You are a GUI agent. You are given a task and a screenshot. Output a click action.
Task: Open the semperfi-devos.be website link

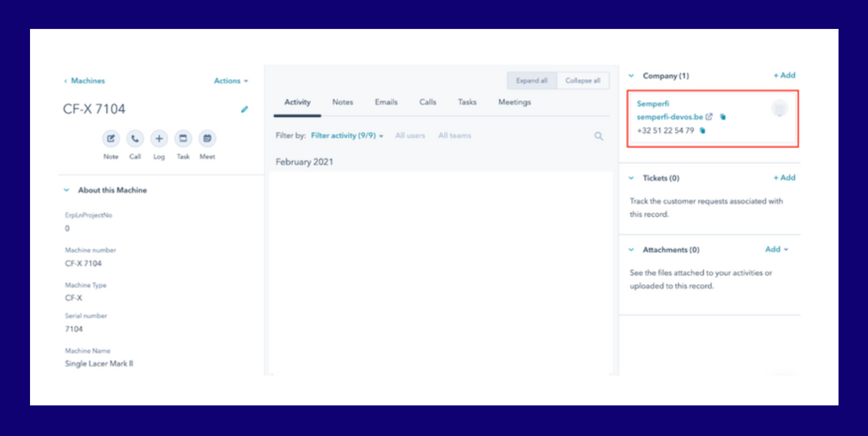click(x=670, y=117)
